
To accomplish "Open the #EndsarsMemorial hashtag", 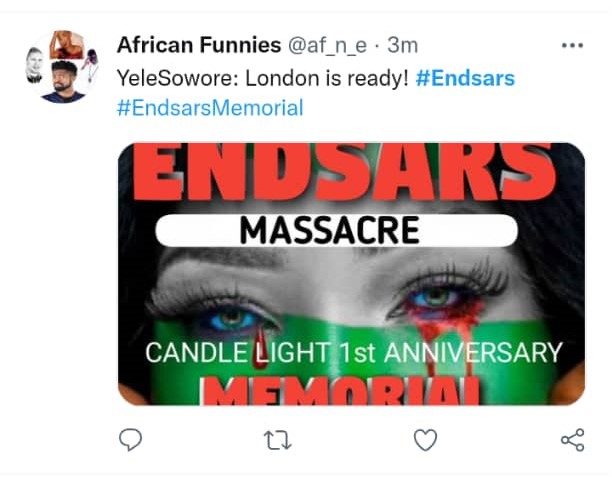I will tap(209, 107).
